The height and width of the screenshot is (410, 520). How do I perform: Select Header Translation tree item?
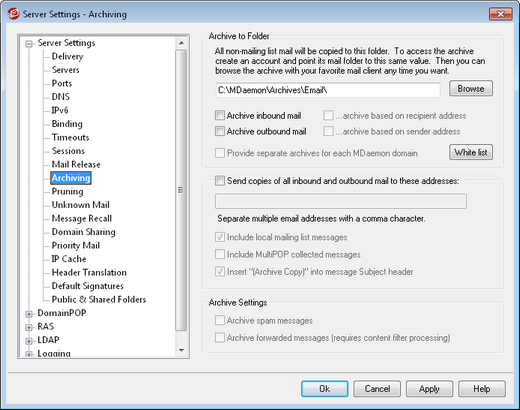[x=89, y=272]
